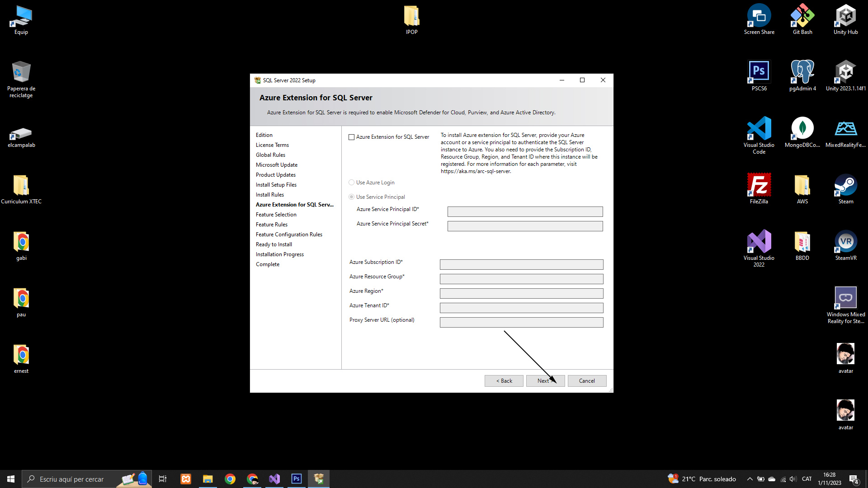Click the Proxy Server URL input field
Viewport: 868px width, 488px height.
[x=521, y=322]
